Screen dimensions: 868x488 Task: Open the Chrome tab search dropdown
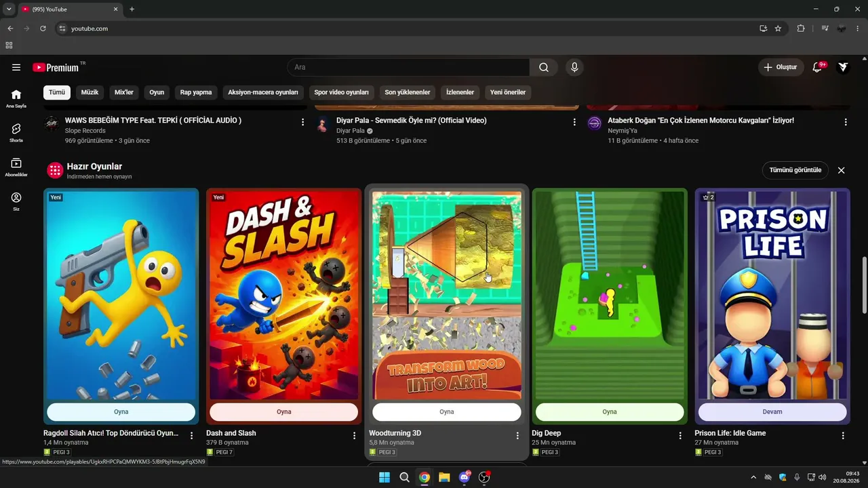(x=9, y=9)
